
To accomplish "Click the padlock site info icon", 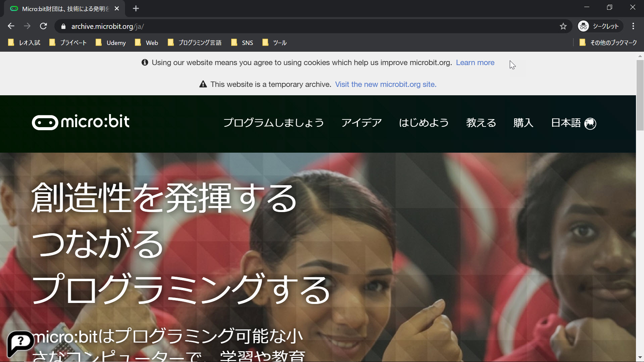I will (x=63, y=27).
